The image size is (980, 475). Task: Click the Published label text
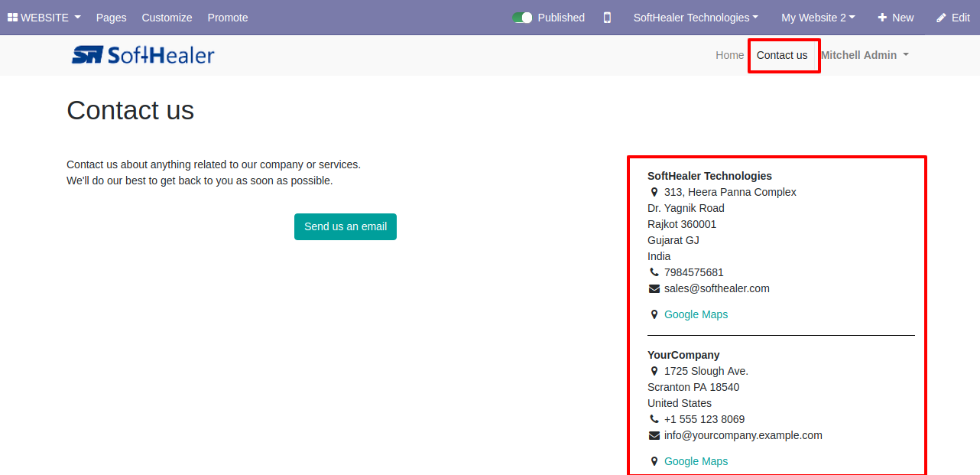click(x=561, y=18)
